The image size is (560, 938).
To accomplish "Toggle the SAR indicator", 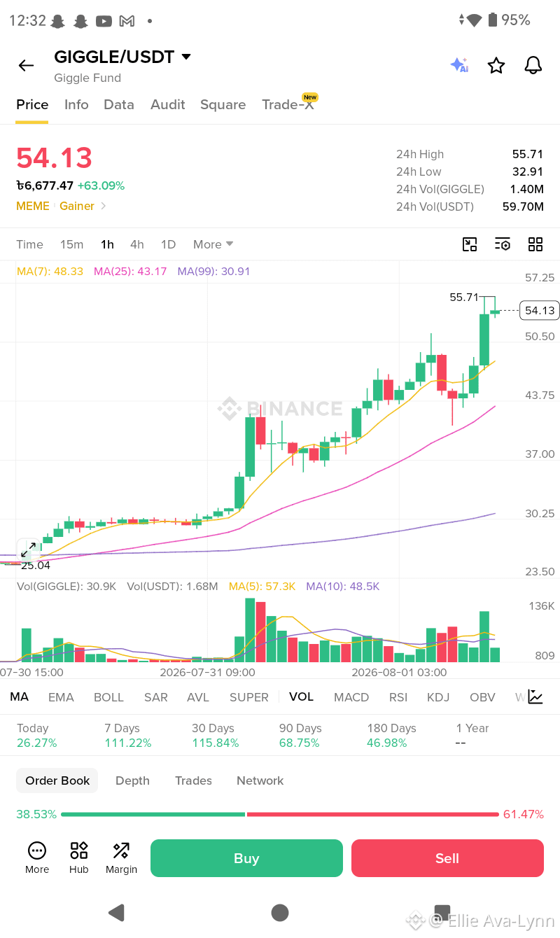I will tap(155, 697).
